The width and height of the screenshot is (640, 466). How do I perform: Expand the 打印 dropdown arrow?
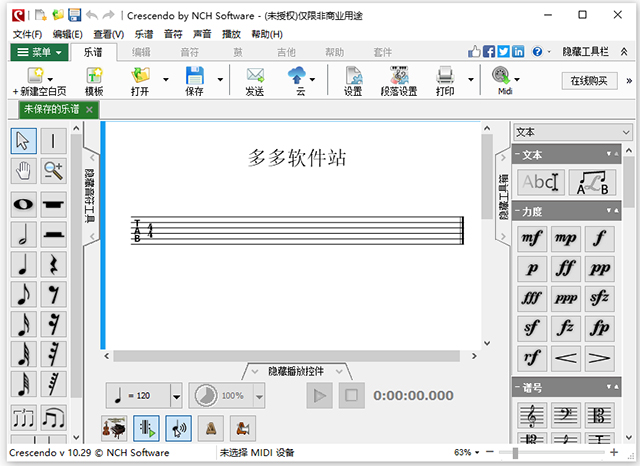point(471,80)
